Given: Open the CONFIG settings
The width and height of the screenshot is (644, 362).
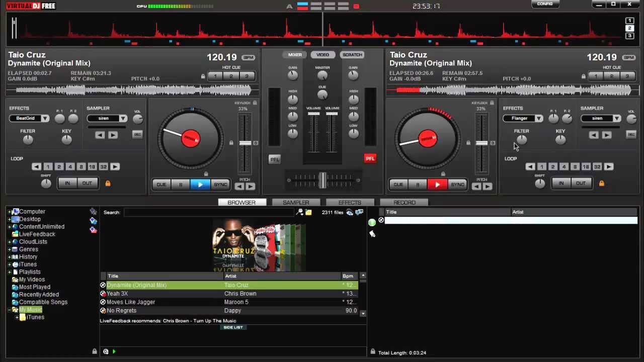Looking at the screenshot, I should [545, 4].
